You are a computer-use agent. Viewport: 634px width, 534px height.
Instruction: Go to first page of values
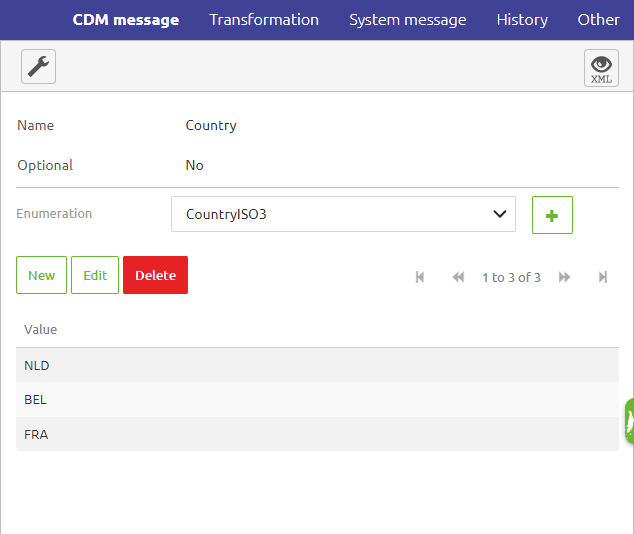420,277
